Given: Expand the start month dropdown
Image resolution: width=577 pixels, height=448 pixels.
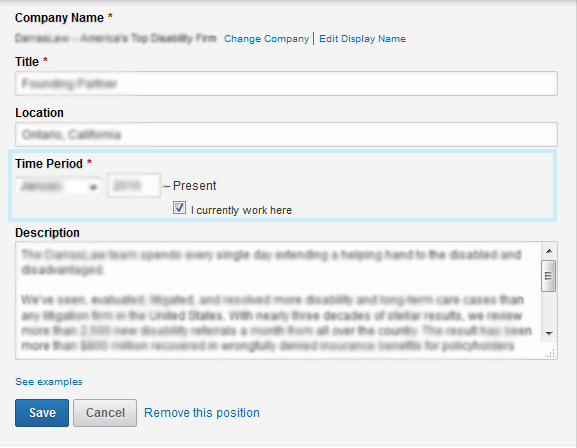Looking at the screenshot, I should 58,186.
